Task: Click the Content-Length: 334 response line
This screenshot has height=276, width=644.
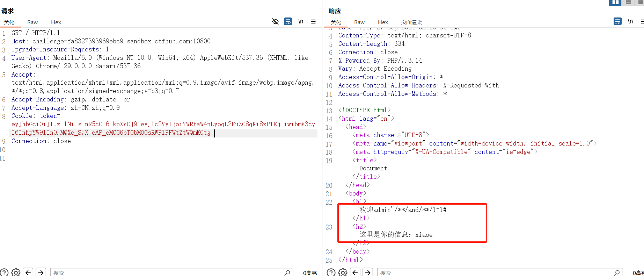Action: point(372,44)
